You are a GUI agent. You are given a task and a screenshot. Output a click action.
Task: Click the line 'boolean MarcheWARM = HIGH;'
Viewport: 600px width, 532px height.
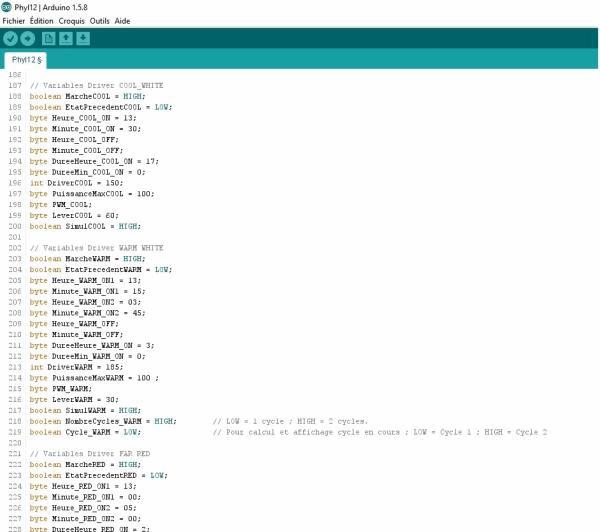[88, 259]
